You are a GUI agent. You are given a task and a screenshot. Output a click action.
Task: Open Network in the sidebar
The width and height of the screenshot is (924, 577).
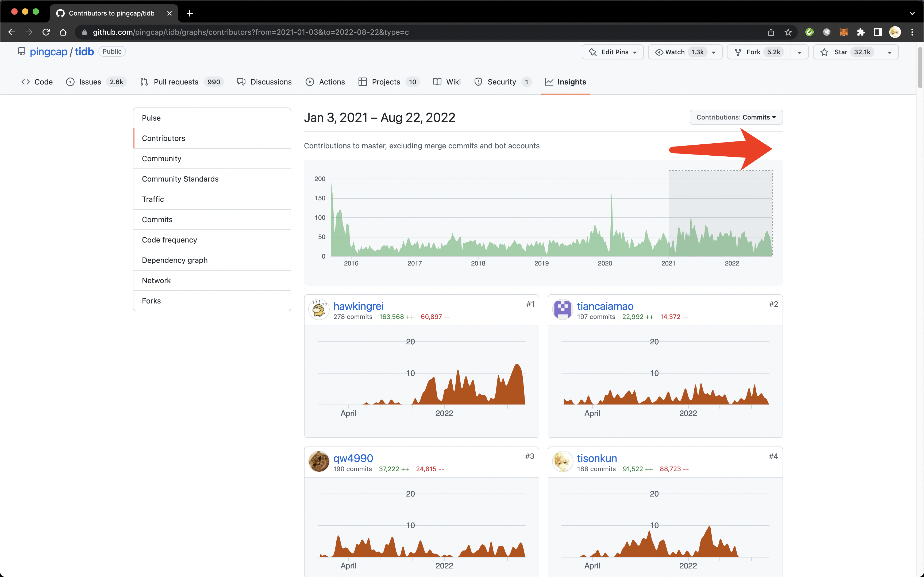click(x=212, y=280)
